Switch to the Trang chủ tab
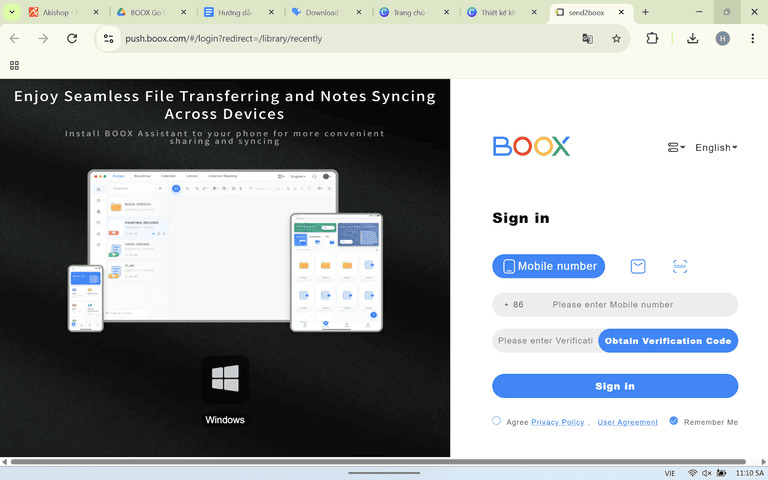Viewport: 768px width, 480px height. click(409, 12)
